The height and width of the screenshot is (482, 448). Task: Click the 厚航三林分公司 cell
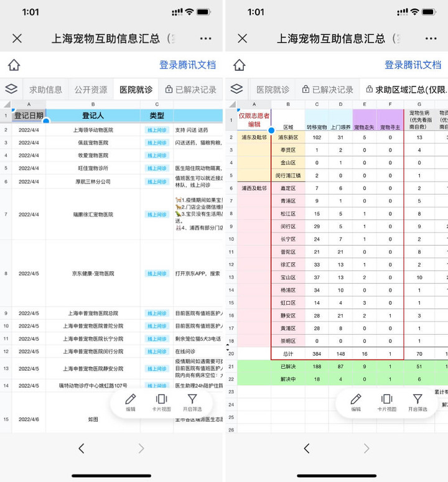[93, 182]
